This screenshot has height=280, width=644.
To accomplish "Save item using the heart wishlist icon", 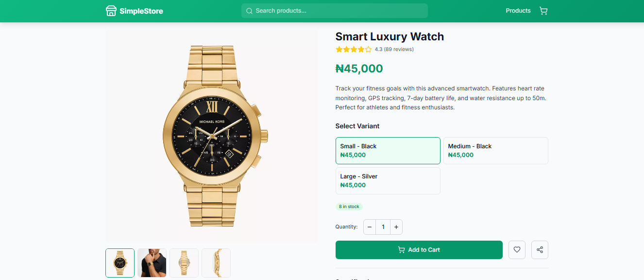I will click(517, 249).
